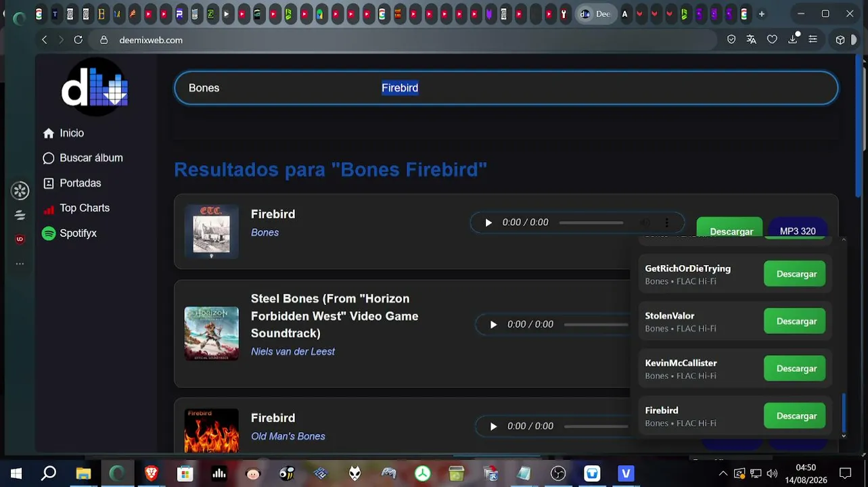
Task: Open the game controller app in the taskbar
Action: 389,473
